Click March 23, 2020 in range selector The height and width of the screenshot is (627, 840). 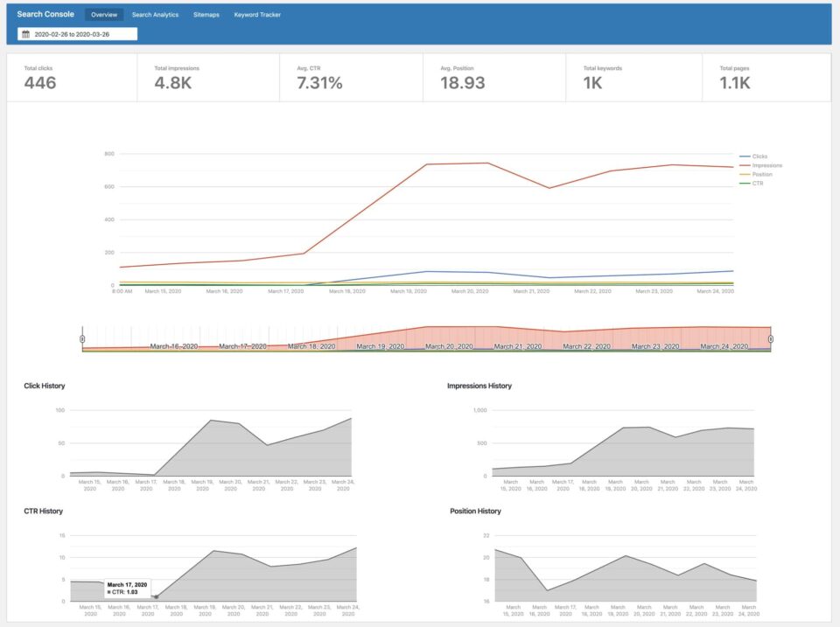point(655,346)
